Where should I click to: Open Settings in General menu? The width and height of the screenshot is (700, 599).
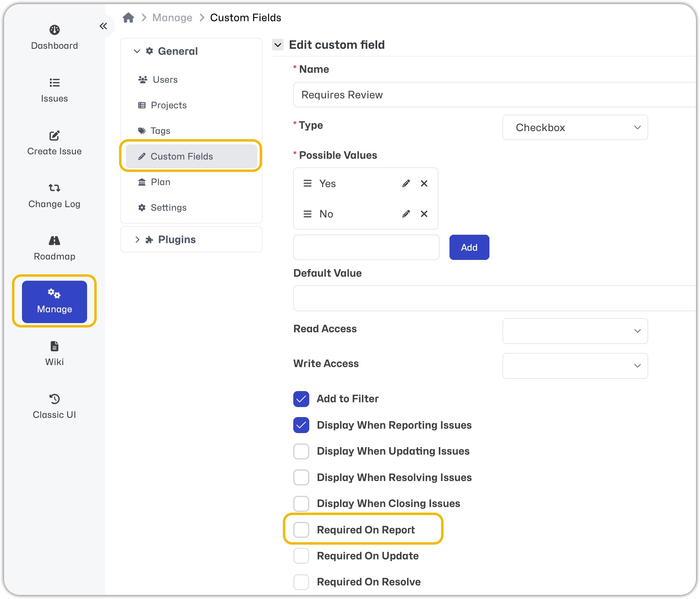(191, 208)
